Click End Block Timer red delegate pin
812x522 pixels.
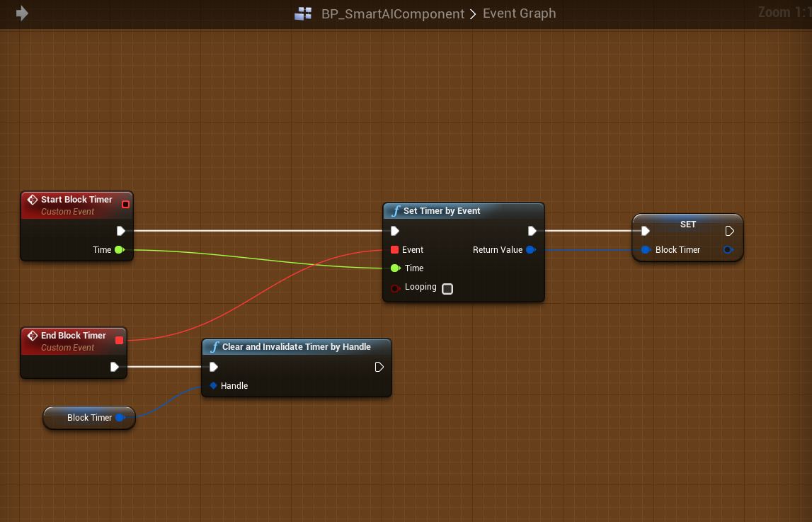[x=119, y=340]
